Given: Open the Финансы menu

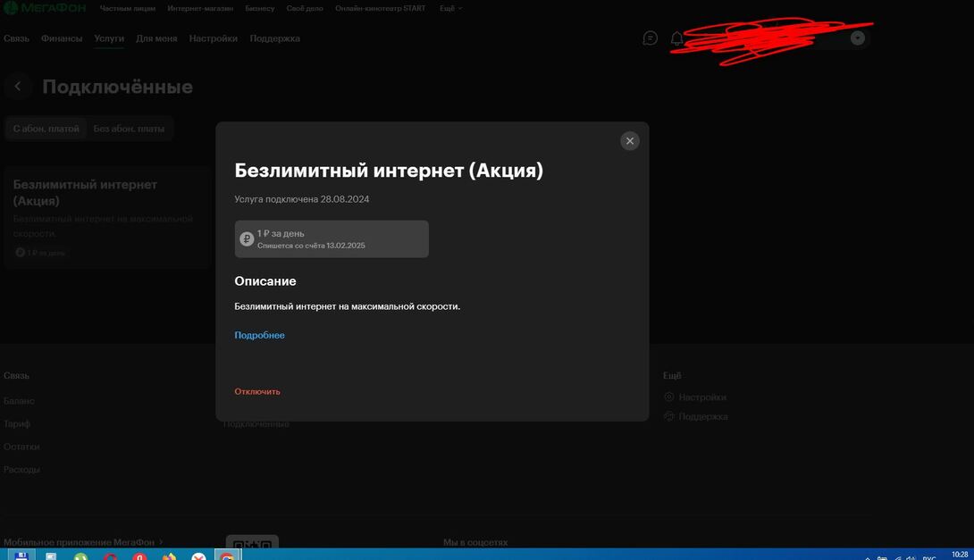Looking at the screenshot, I should click(x=62, y=38).
